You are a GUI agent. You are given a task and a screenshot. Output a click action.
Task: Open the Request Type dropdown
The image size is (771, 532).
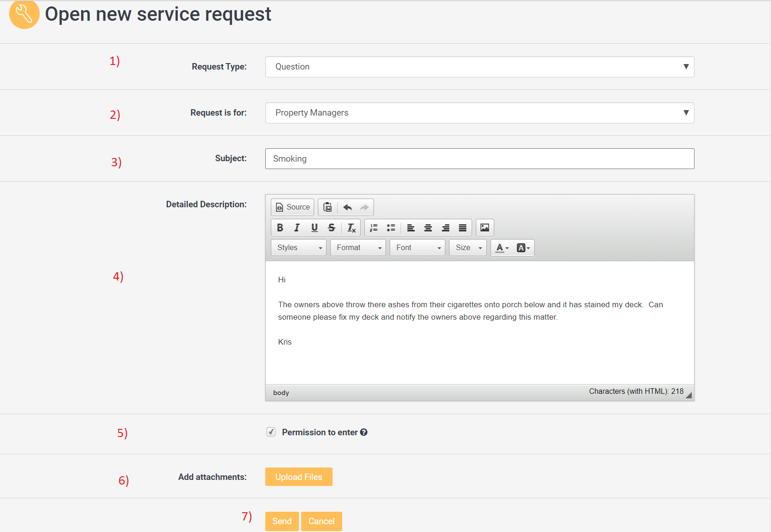(479, 67)
